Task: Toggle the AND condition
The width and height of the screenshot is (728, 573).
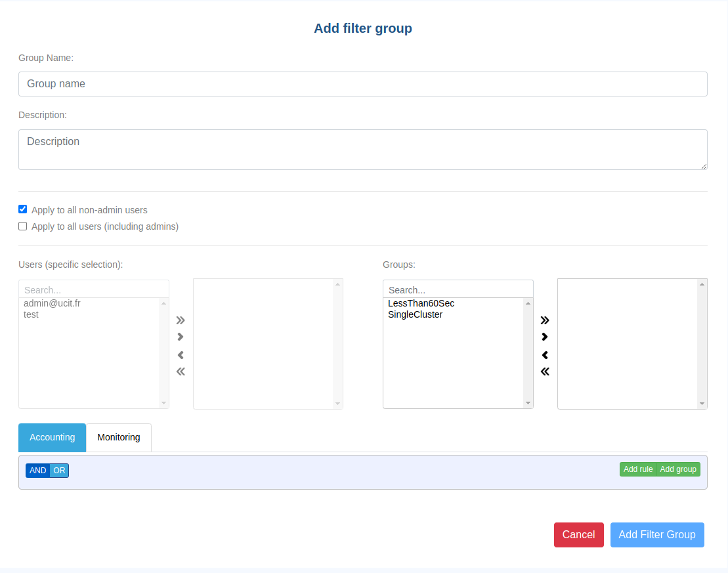Action: click(37, 471)
